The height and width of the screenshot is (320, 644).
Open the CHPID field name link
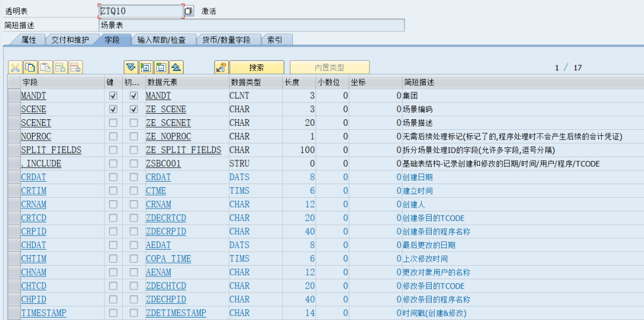click(x=33, y=300)
